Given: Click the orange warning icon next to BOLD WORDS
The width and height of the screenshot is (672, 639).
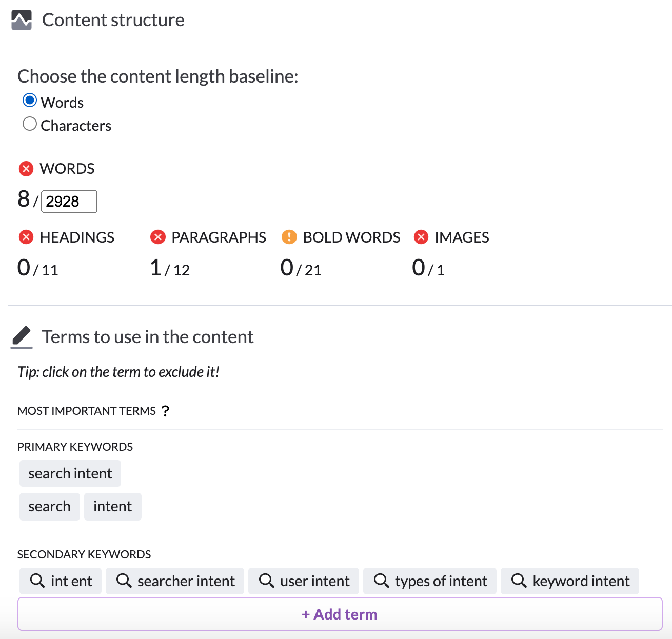Looking at the screenshot, I should 290,237.
